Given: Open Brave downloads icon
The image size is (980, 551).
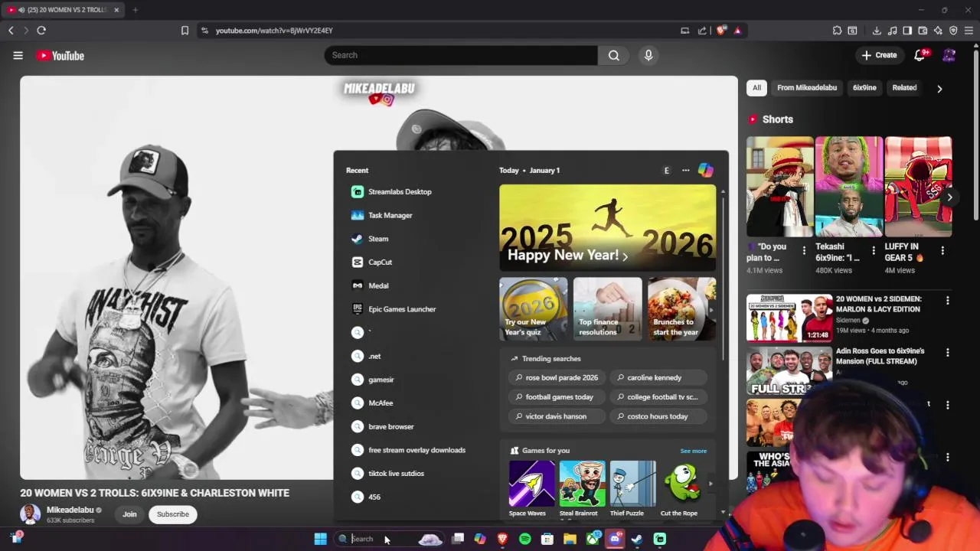Looking at the screenshot, I should point(877,31).
